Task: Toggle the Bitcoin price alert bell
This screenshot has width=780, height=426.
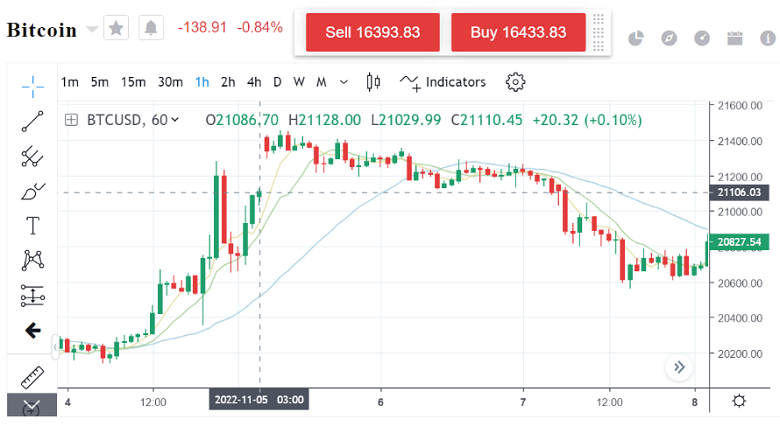Action: [151, 29]
